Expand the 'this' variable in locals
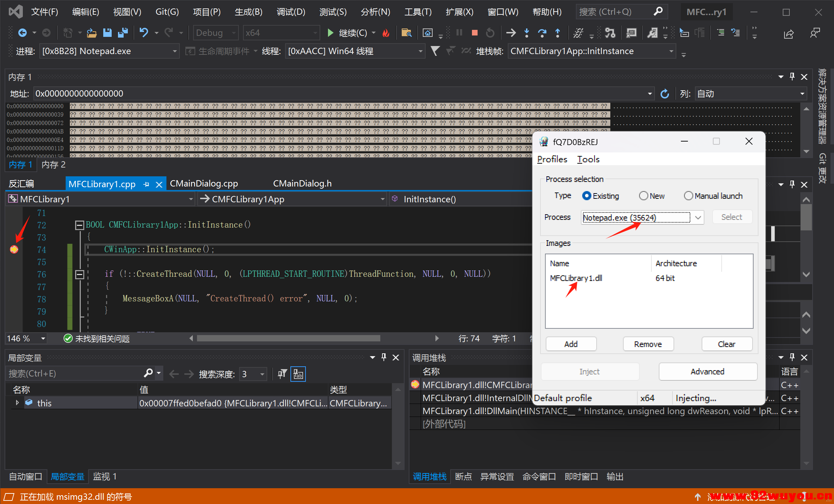Screen dimensions: 834x504 coord(17,403)
